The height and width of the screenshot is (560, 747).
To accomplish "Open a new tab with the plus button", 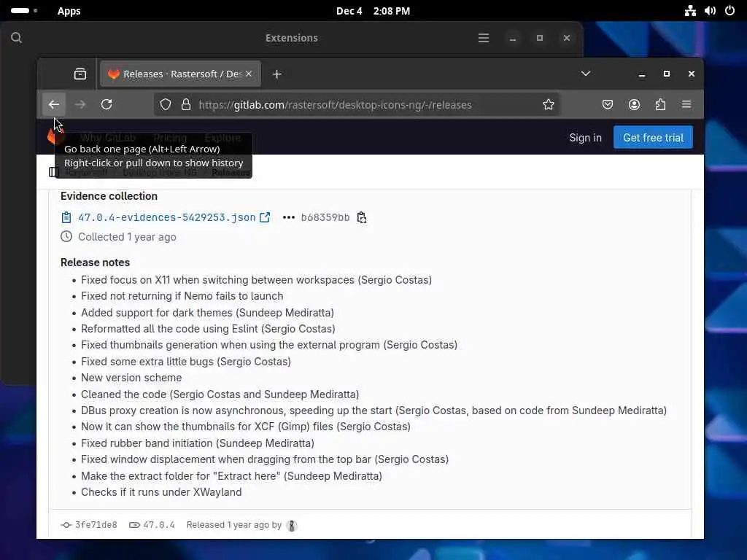I will point(276,74).
